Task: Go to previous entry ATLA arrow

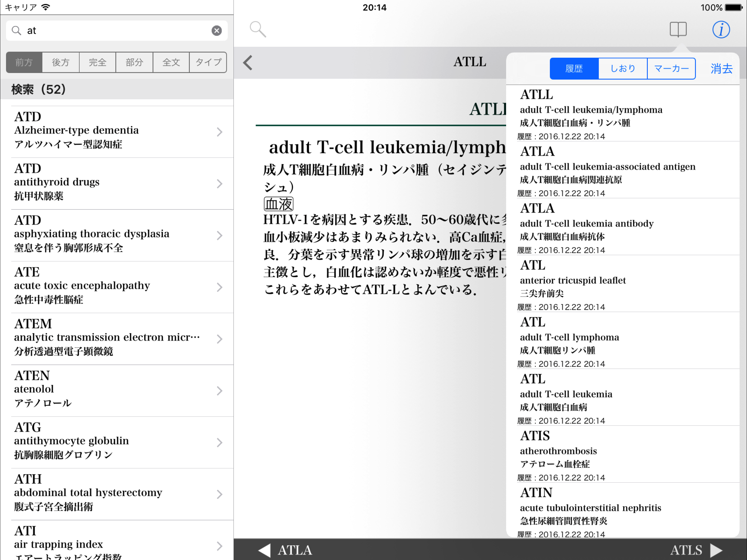Action: pos(265,550)
